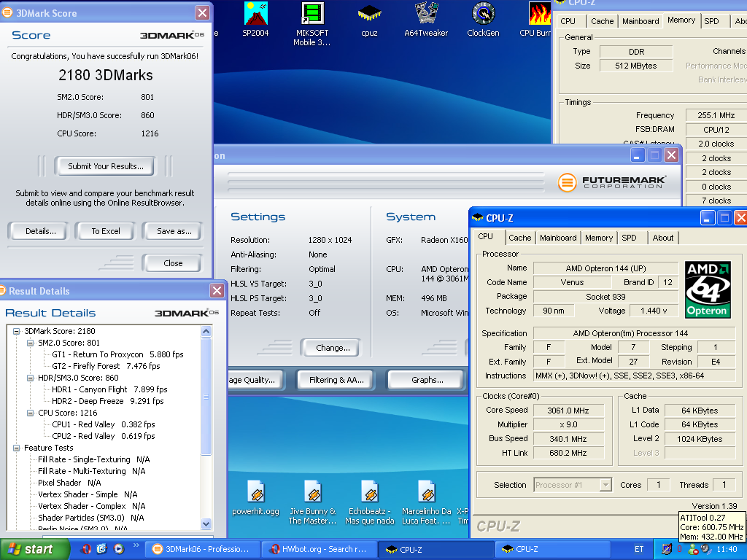Select HDR1 - Canyon Flight result row
The image size is (747, 560).
109,389
